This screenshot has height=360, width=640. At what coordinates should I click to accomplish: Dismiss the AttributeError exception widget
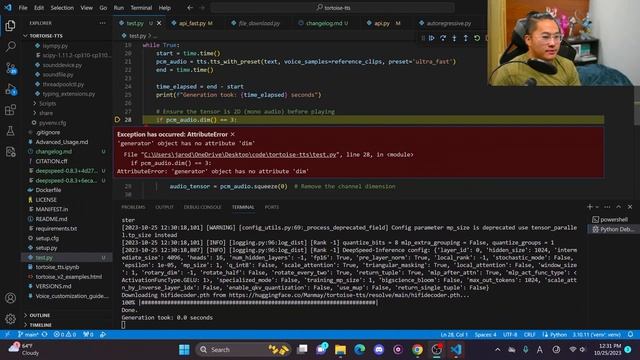tap(233, 134)
